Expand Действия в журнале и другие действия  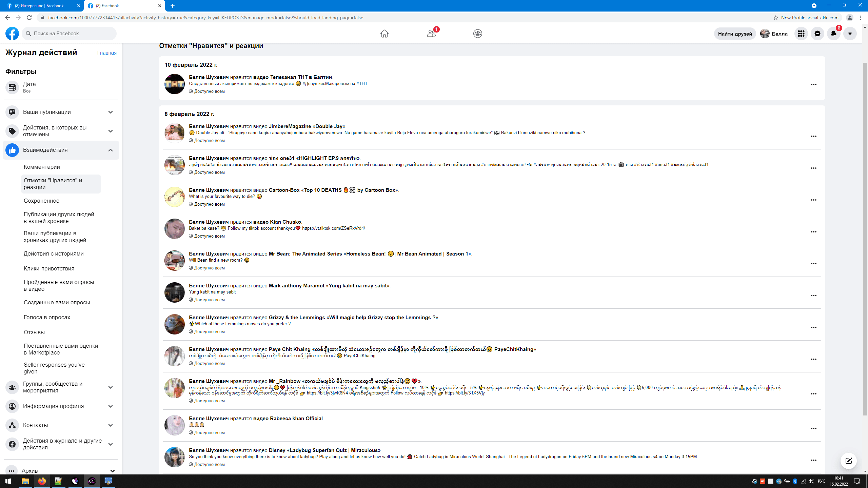tap(61, 444)
